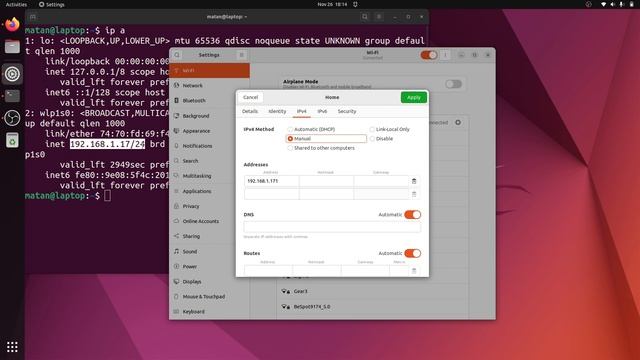Open Keyboard in Settings sidebar
Viewport: 640px width, 360px height.
pyautogui.click(x=209, y=312)
